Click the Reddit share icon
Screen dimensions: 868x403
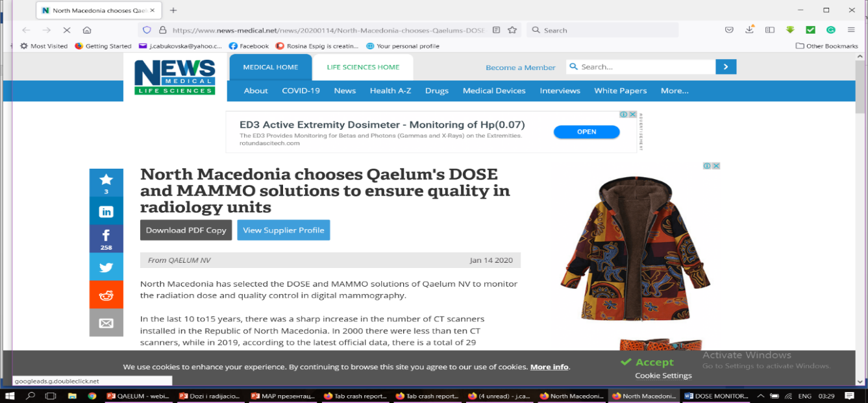coord(106,295)
